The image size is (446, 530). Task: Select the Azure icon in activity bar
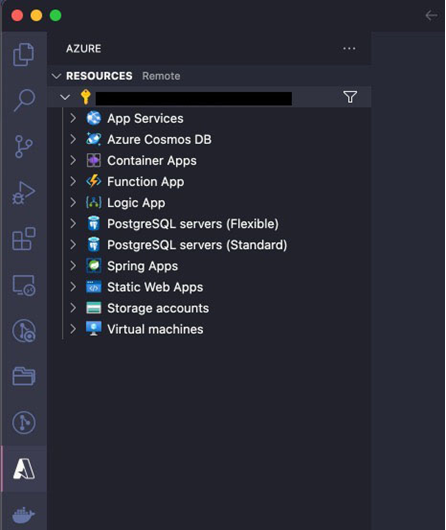click(x=24, y=469)
